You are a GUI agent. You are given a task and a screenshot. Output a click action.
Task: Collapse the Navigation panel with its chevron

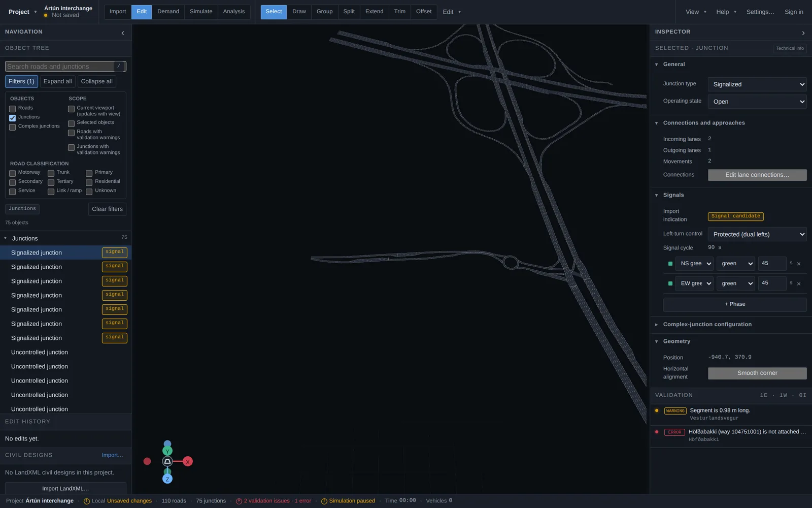pyautogui.click(x=123, y=33)
